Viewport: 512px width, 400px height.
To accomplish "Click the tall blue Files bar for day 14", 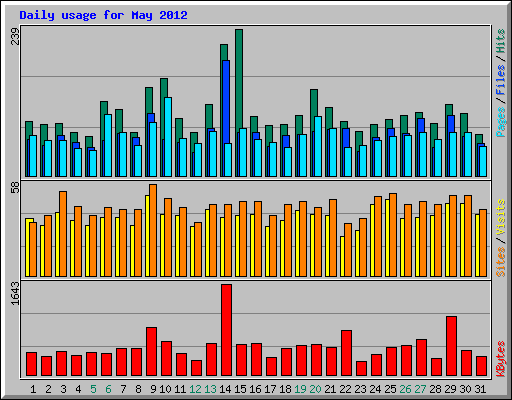I will (x=226, y=102).
